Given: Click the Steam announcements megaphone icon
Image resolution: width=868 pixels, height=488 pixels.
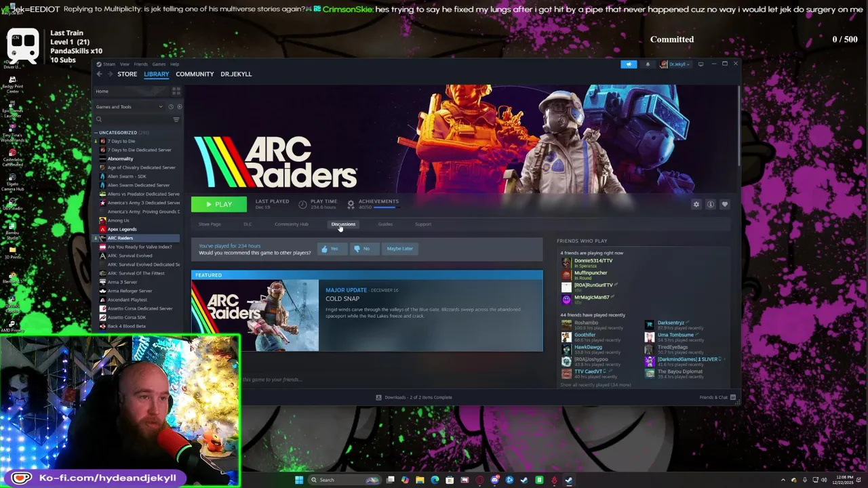Looking at the screenshot, I should point(629,64).
